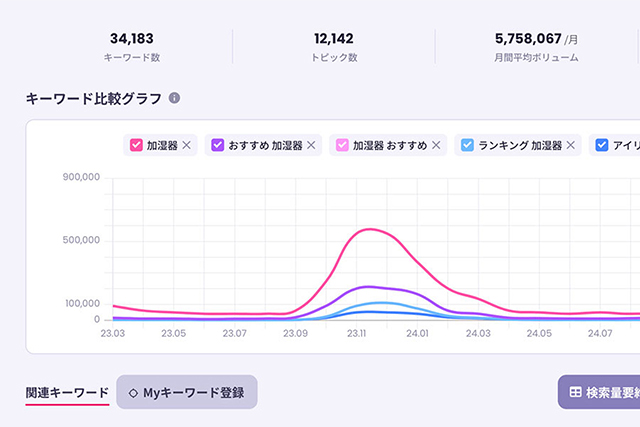Click the 12,142 トピック数 stat
The image size is (640, 427).
(335, 46)
